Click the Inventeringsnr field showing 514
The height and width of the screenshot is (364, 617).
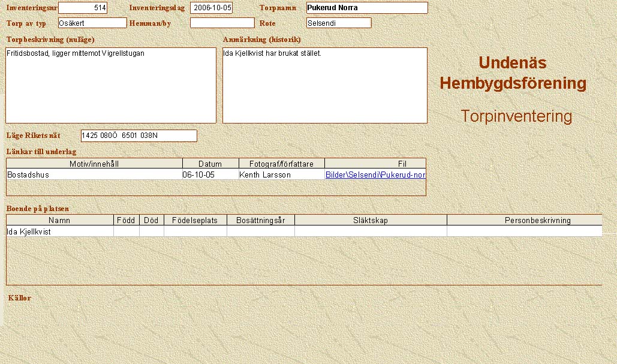[83, 8]
